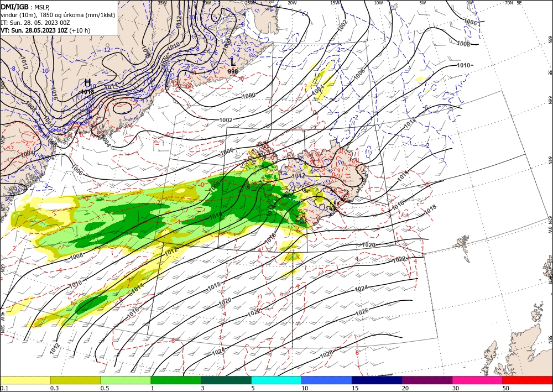Click the 5W longitude label at top
The width and height of the screenshot is (553, 392).
coord(422,2)
